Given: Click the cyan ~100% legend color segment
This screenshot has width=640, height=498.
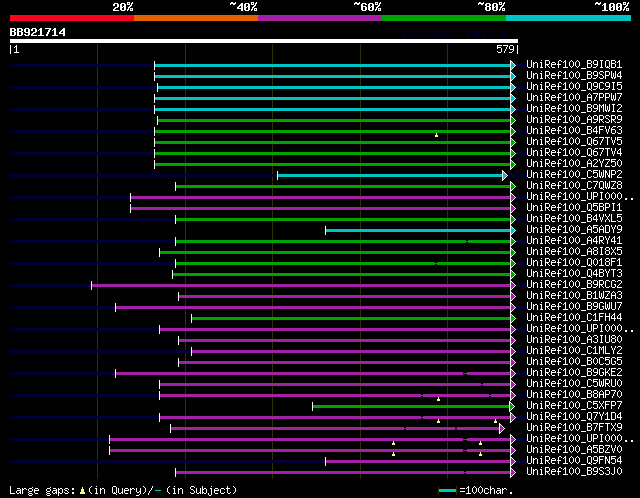Looking at the screenshot, I should (x=569, y=18).
